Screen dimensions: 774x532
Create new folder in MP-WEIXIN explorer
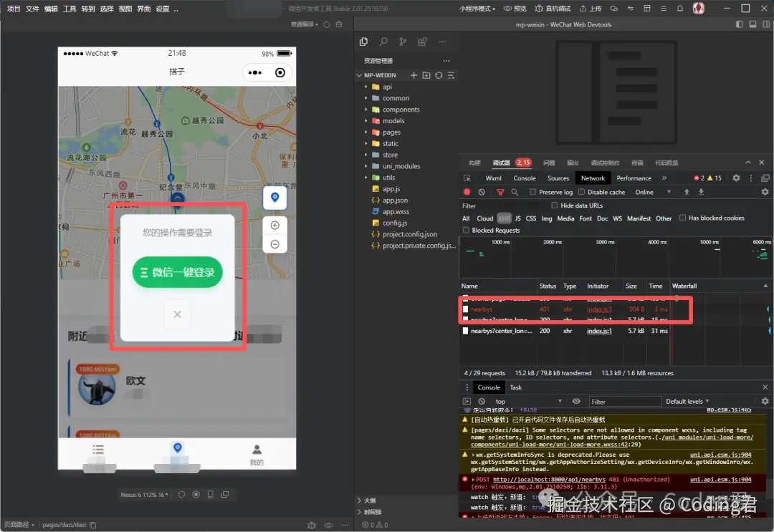coord(426,75)
